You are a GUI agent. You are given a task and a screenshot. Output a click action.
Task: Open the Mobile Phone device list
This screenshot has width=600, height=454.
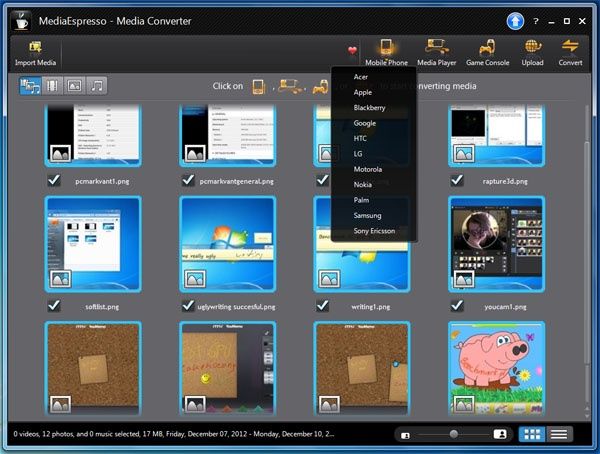click(x=386, y=53)
